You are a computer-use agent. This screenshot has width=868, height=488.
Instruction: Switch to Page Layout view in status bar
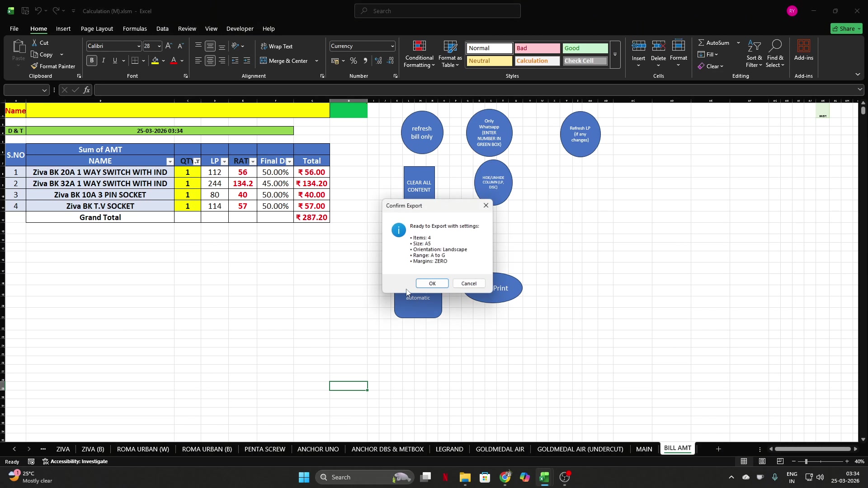tap(762, 461)
